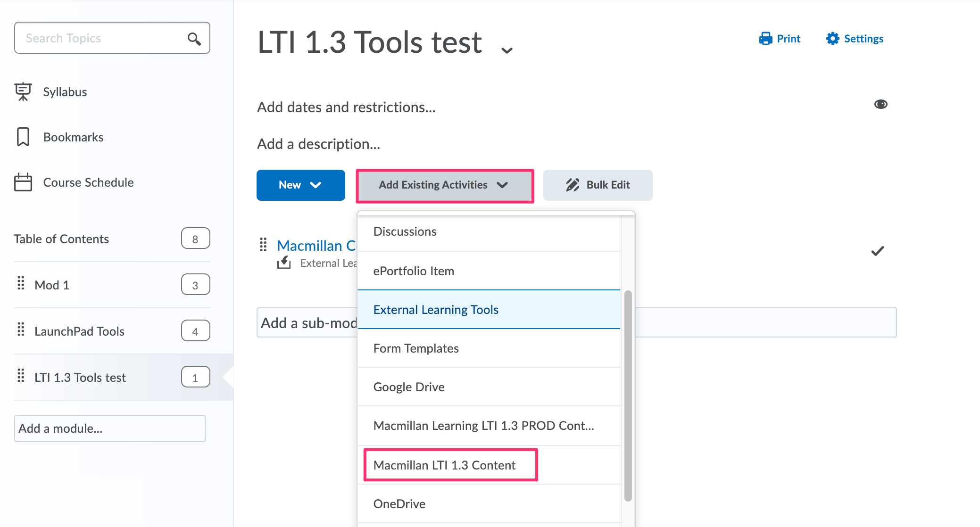Choose Google Drive from the activities menu

coord(408,387)
